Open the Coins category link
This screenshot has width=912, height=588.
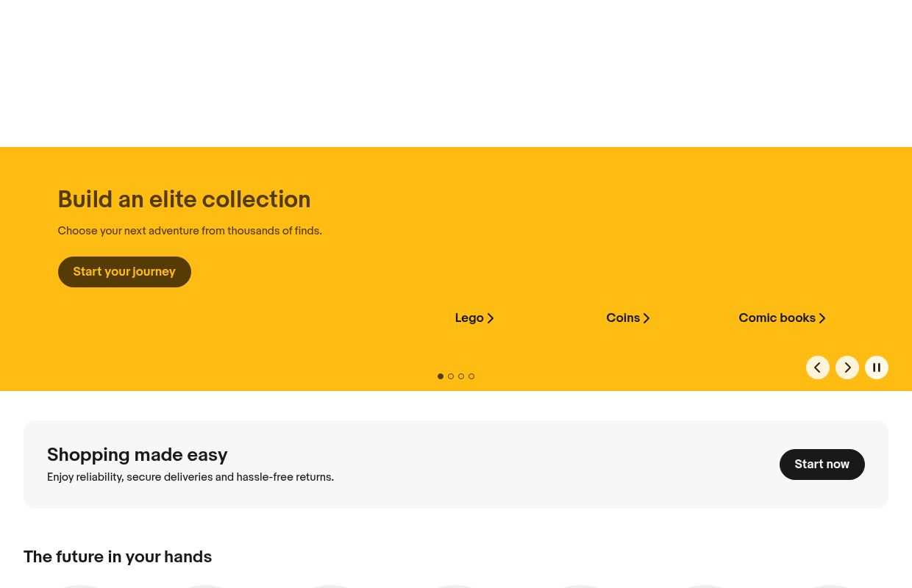[622, 318]
